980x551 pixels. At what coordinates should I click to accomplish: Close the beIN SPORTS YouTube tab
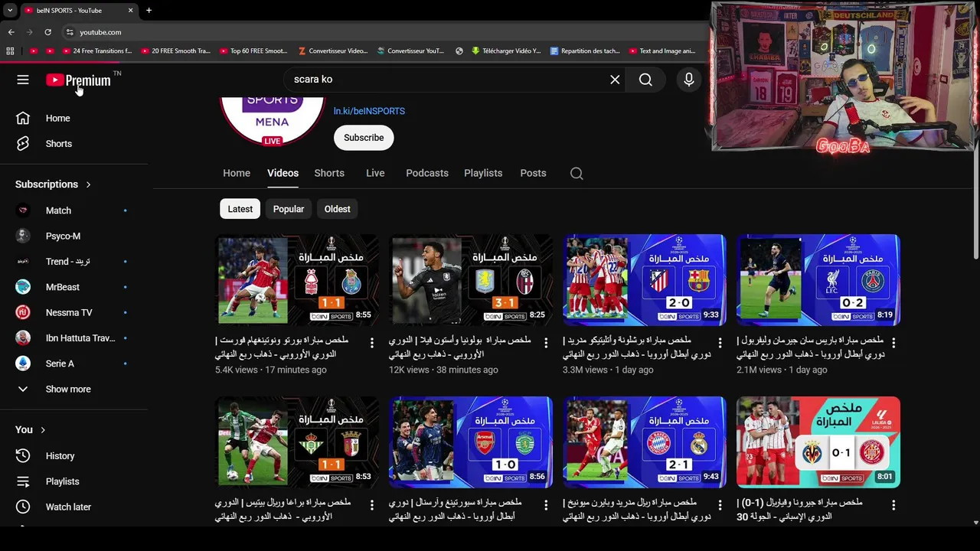click(x=130, y=10)
